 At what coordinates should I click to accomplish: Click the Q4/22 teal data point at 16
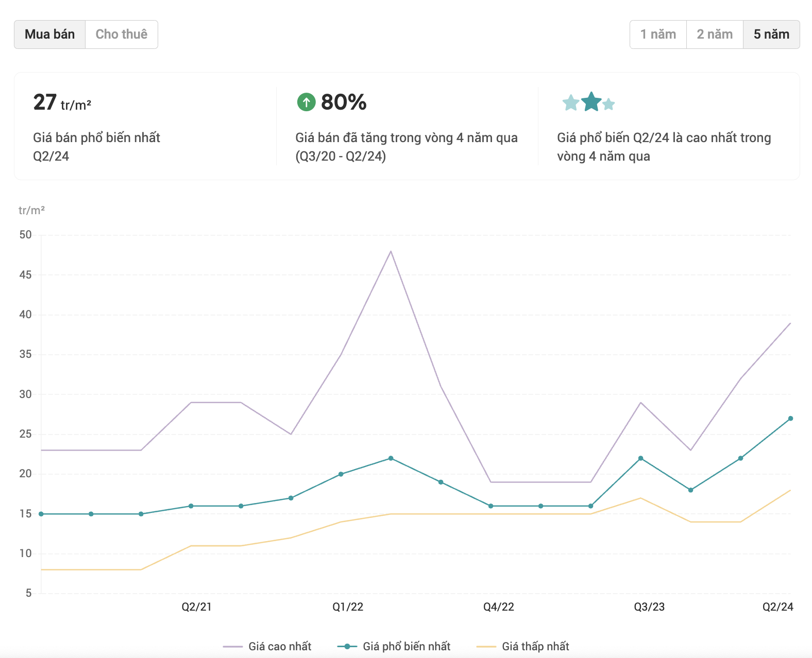point(490,506)
